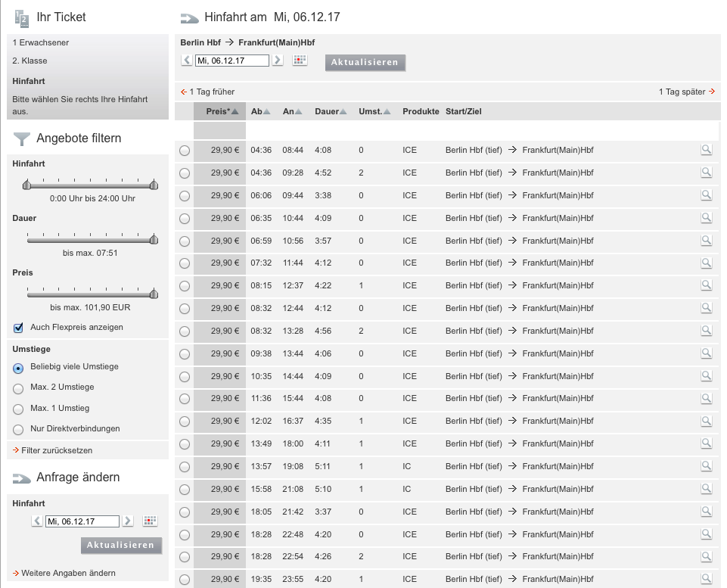Select Nur Direktverbindungen radio option
This screenshot has height=588, width=727.
click(18, 429)
